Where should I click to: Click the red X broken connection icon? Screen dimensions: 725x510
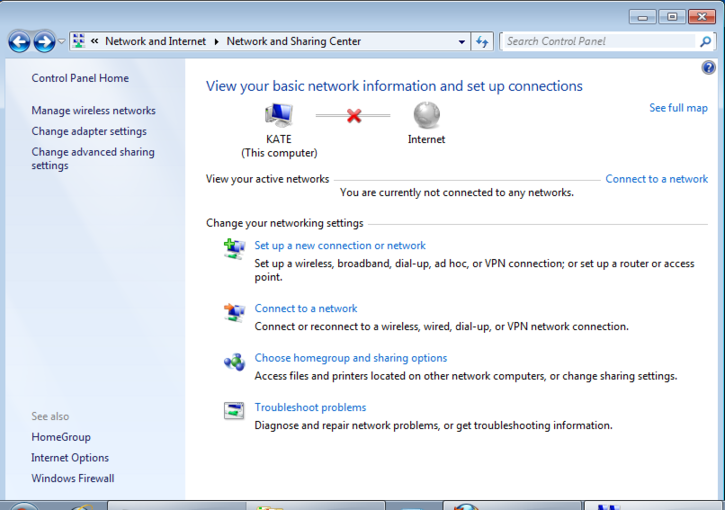pyautogui.click(x=353, y=116)
